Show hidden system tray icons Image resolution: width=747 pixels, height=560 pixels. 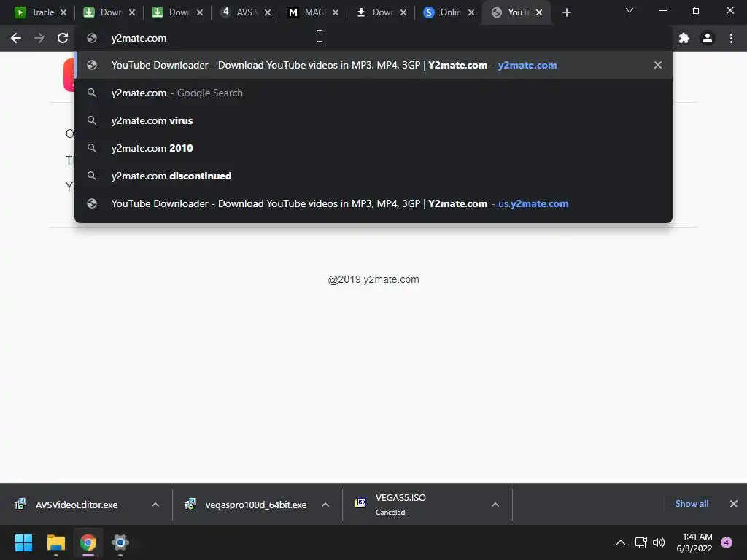[621, 542]
